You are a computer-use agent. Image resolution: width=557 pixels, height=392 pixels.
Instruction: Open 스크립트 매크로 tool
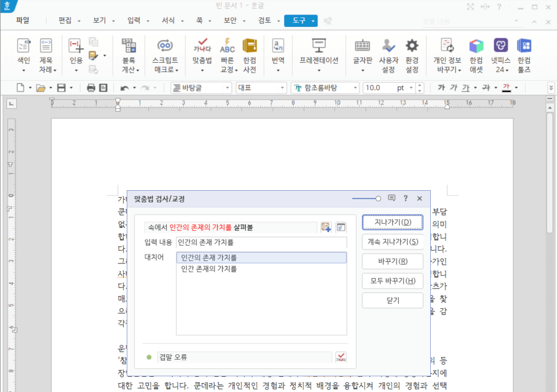pos(166,55)
